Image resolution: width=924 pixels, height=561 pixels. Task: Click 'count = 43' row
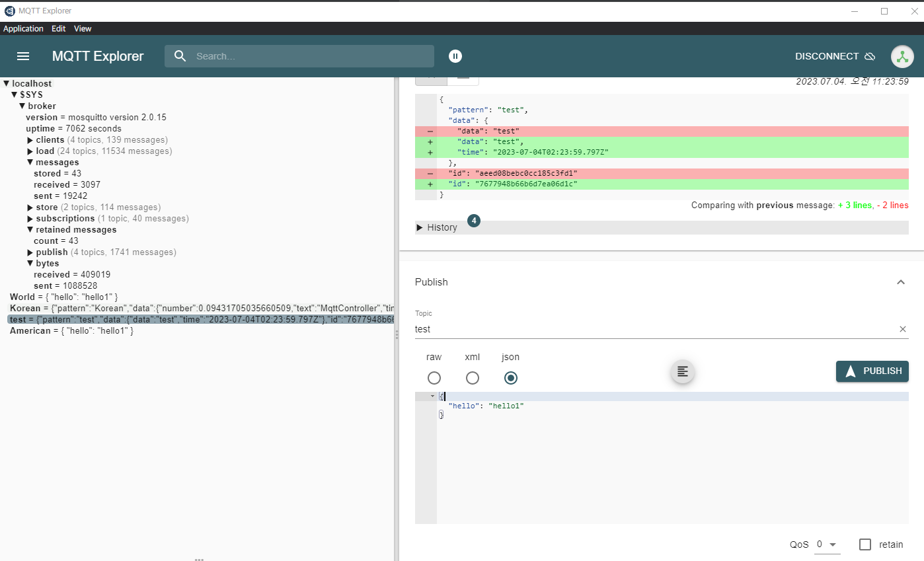point(56,241)
